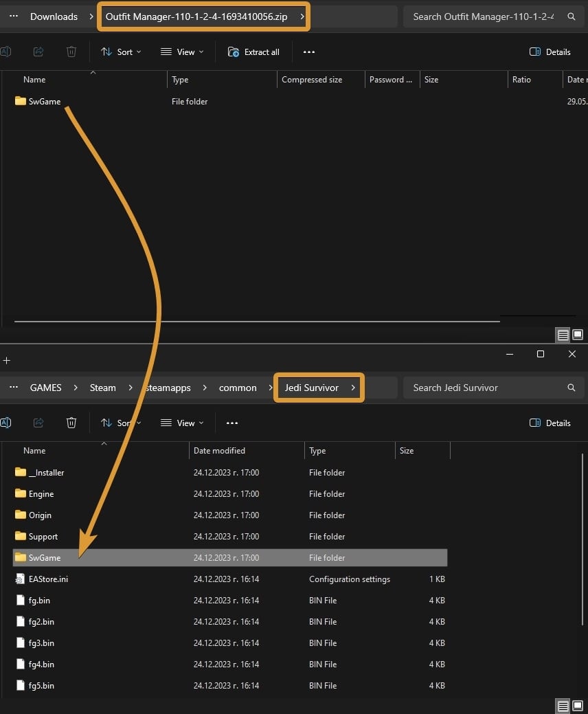Click Share icon in Jedi Survivor toolbar

point(38,423)
